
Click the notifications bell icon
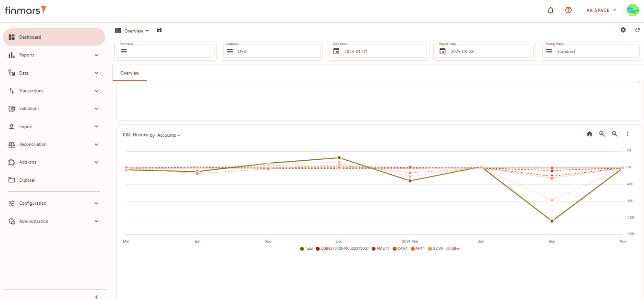(x=550, y=10)
